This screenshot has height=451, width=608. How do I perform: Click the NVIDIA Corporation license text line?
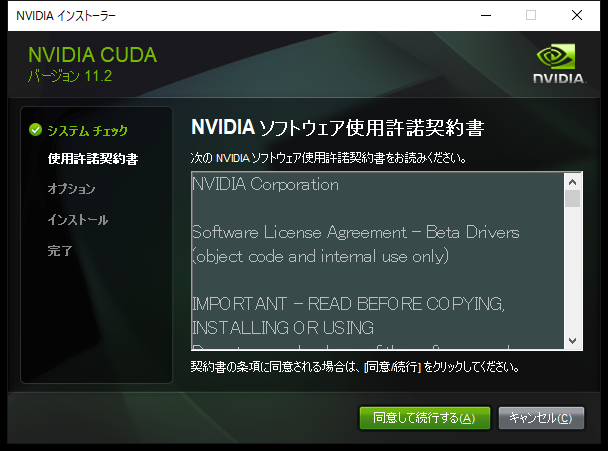[x=266, y=184]
